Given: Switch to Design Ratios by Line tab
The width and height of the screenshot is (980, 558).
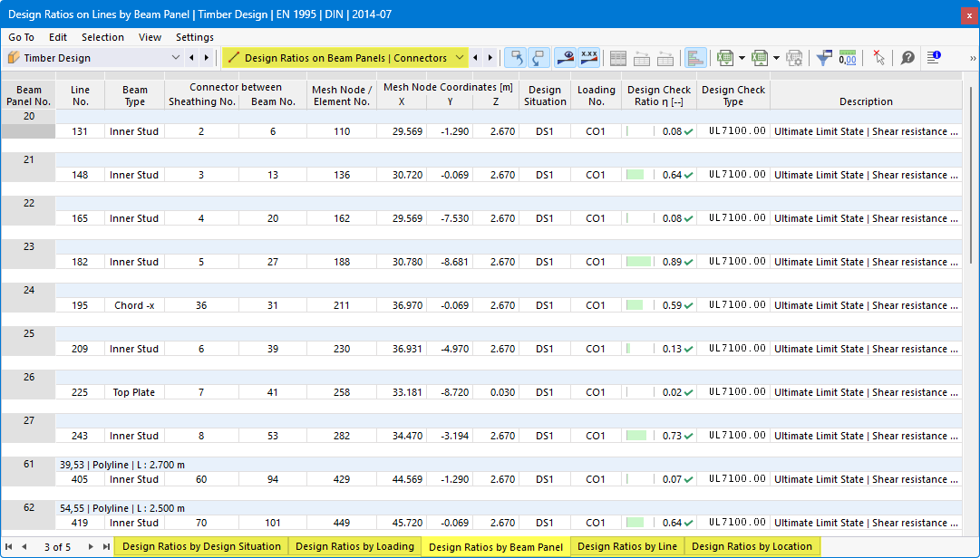Looking at the screenshot, I should (x=626, y=546).
